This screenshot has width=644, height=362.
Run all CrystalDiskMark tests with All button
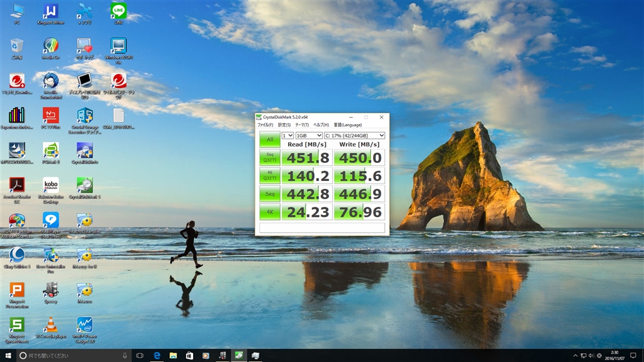point(270,140)
